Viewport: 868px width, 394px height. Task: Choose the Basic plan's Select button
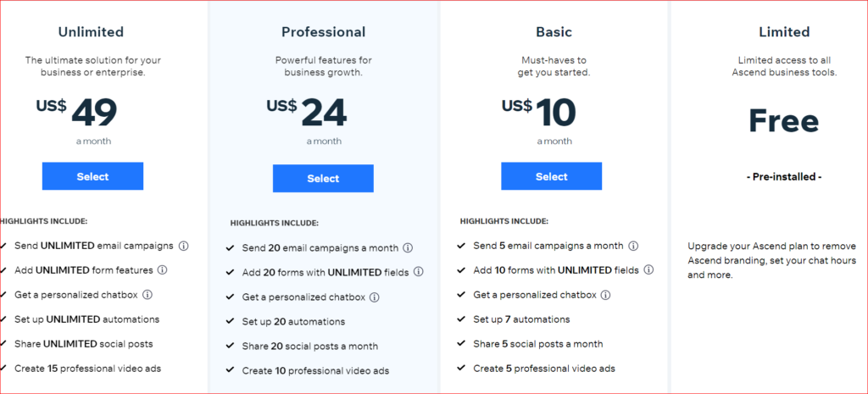551,176
